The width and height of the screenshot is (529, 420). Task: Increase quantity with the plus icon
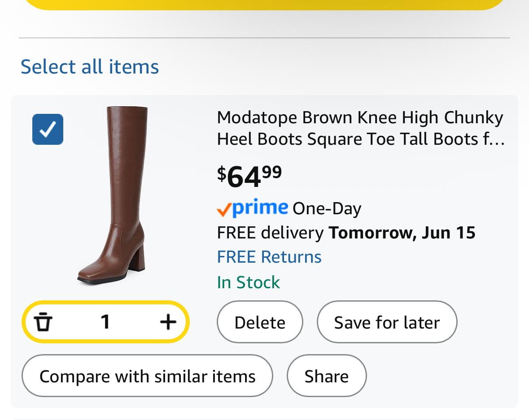pos(168,322)
